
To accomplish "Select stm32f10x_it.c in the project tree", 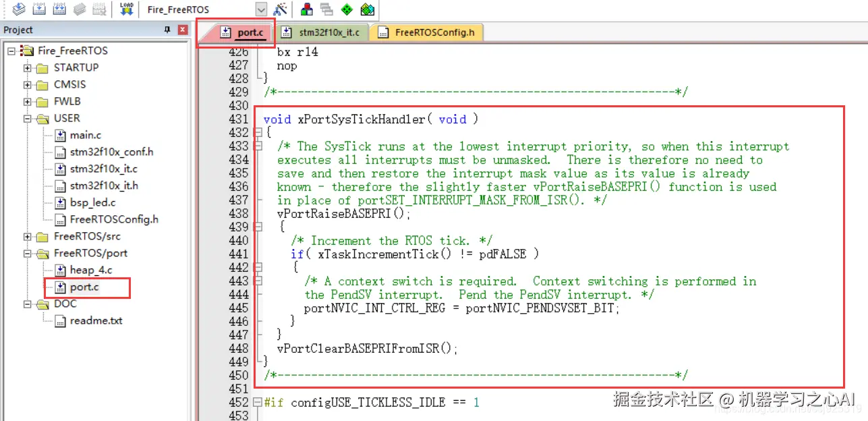I will (103, 169).
